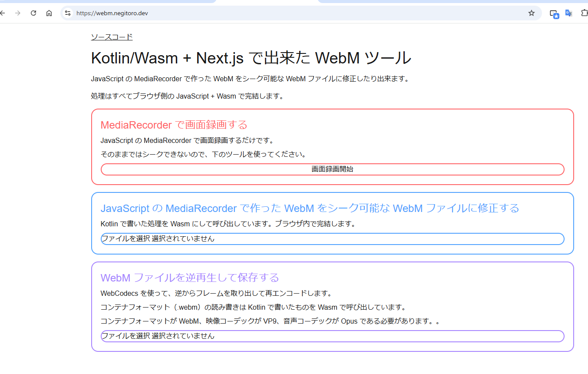Open the ソースコード link
The width and height of the screenshot is (588, 374).
[112, 37]
